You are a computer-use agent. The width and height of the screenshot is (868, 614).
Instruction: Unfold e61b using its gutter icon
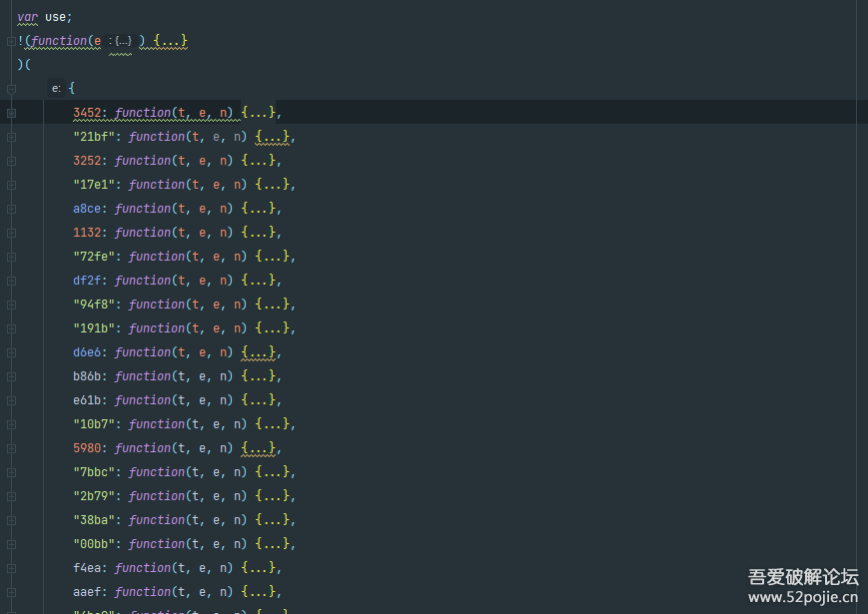coord(11,400)
